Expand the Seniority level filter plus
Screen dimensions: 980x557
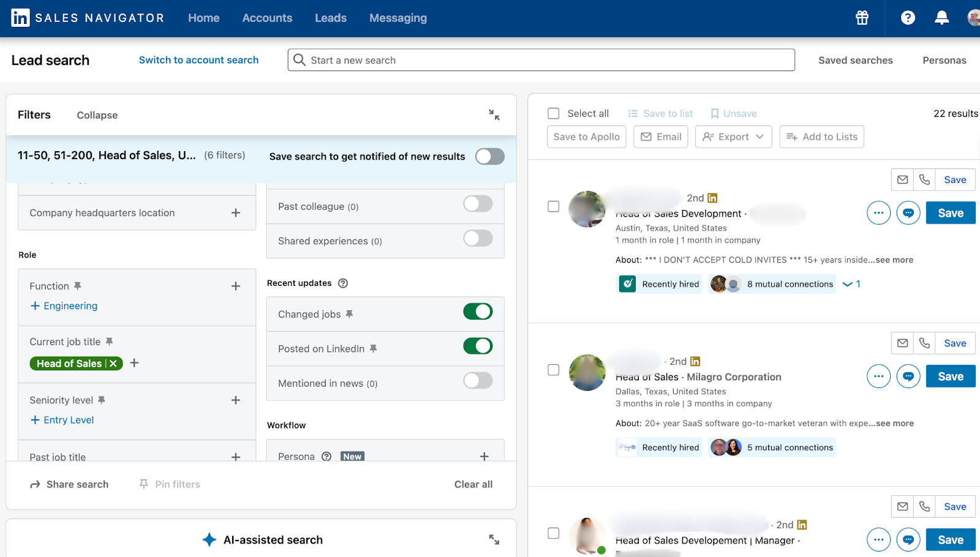(x=236, y=400)
